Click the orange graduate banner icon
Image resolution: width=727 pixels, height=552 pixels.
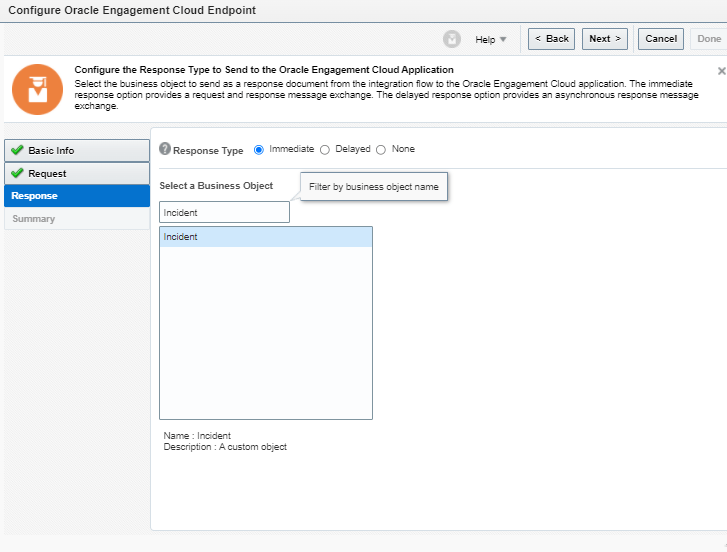[x=37, y=88]
